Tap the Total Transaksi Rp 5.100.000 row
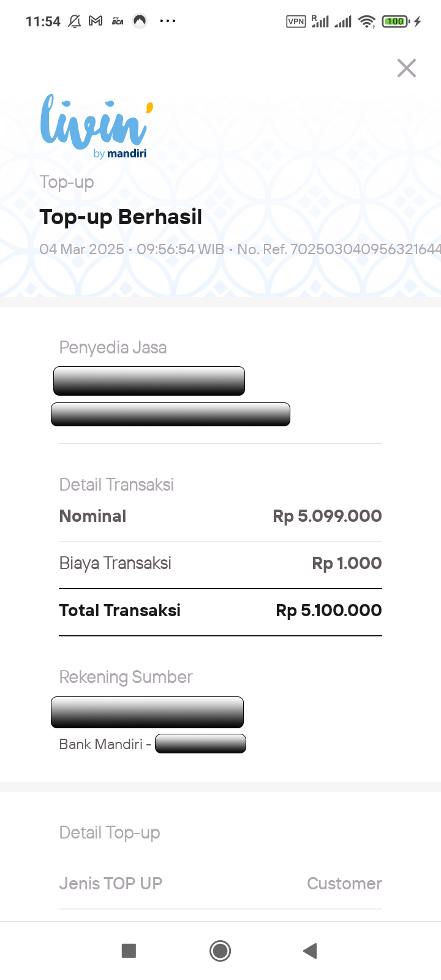Image resolution: width=441 pixels, height=980 pixels. (221, 611)
